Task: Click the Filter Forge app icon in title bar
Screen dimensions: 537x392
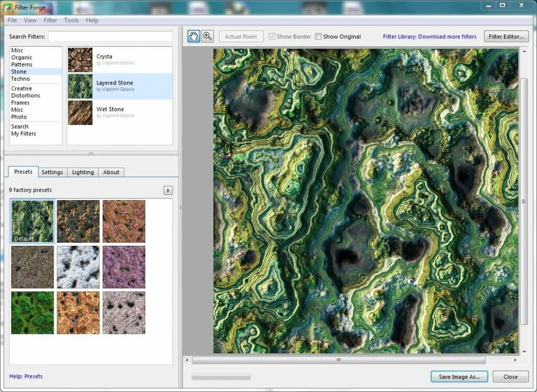Action: (x=7, y=7)
